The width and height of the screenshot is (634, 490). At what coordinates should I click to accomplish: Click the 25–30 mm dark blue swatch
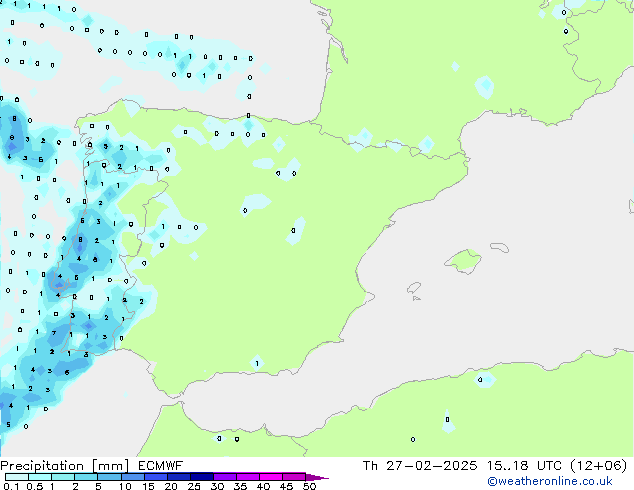click(201, 477)
